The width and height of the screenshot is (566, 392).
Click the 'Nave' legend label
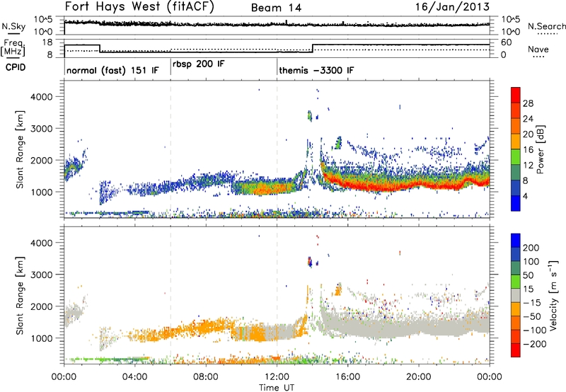[x=538, y=50]
